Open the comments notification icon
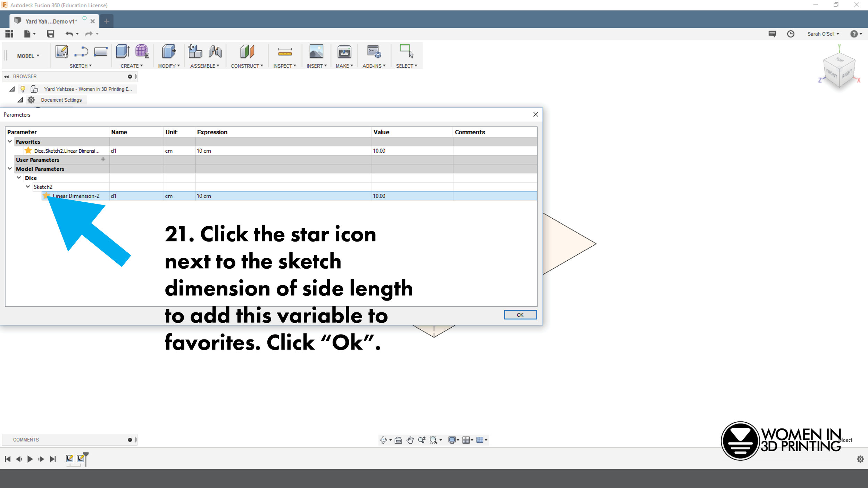Image resolution: width=868 pixels, height=488 pixels. click(x=772, y=34)
